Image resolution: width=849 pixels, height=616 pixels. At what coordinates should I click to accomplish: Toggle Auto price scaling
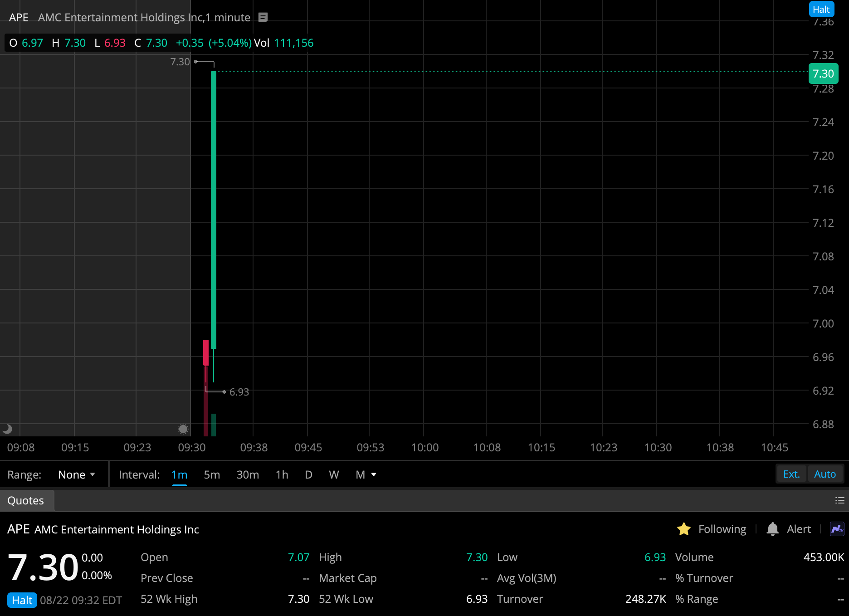point(825,474)
